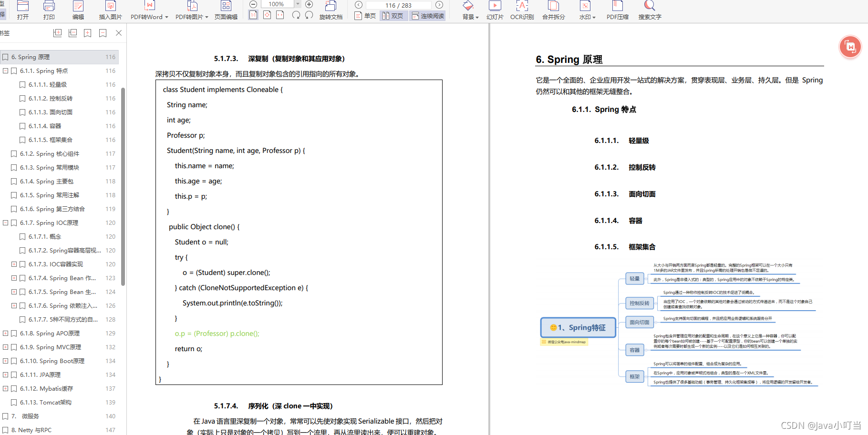Open a file with the 打开 button
868x435 pixels.
pyautogui.click(x=22, y=10)
